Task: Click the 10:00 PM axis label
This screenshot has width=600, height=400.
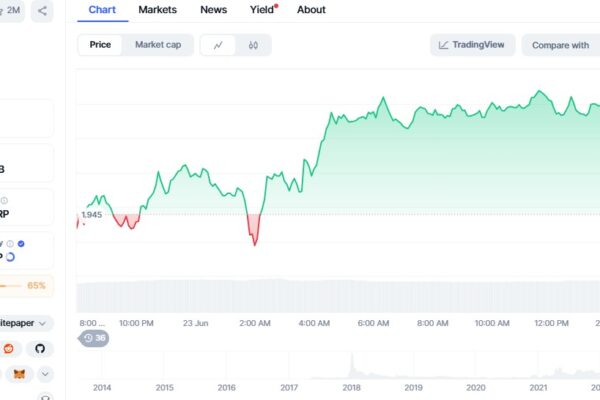Action: pyautogui.click(x=136, y=323)
